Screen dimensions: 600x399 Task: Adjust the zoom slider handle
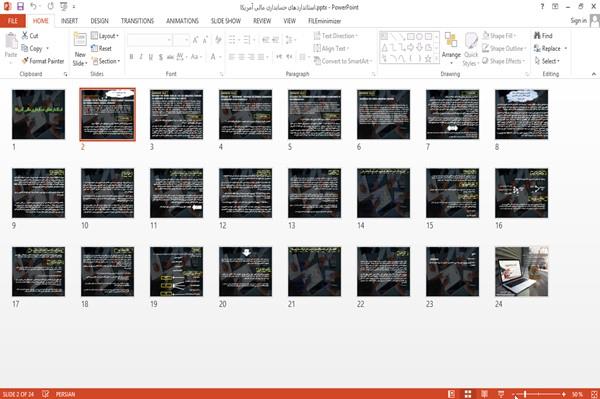coord(525,394)
